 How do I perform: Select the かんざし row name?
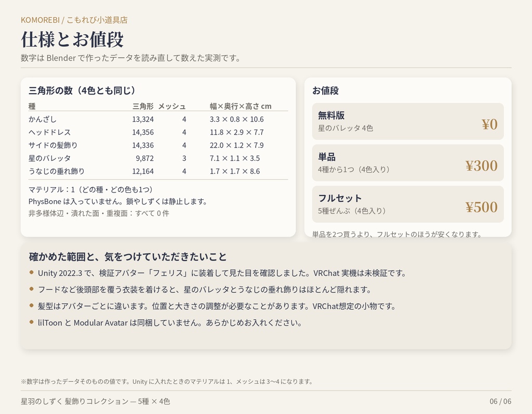tap(43, 119)
